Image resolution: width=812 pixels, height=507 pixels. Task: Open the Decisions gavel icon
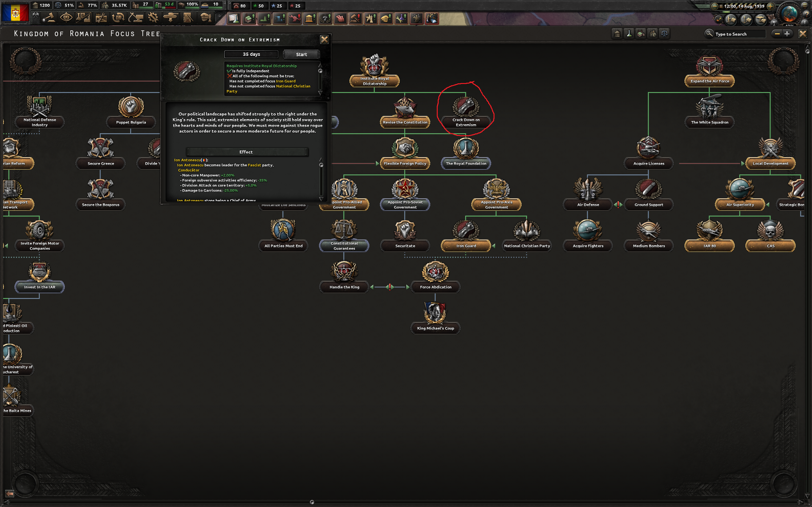[x=49, y=17]
